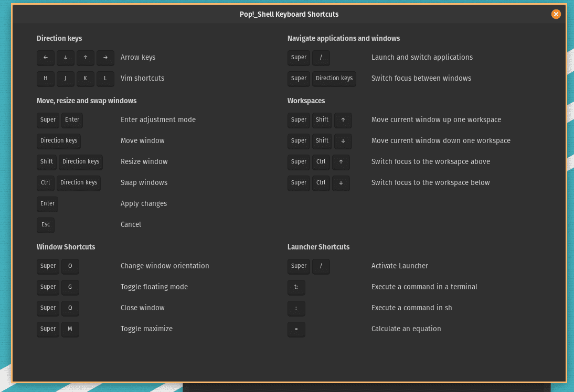574x392 pixels.
Task: Click the down arrow key beside Arrow keys
Action: click(x=66, y=58)
